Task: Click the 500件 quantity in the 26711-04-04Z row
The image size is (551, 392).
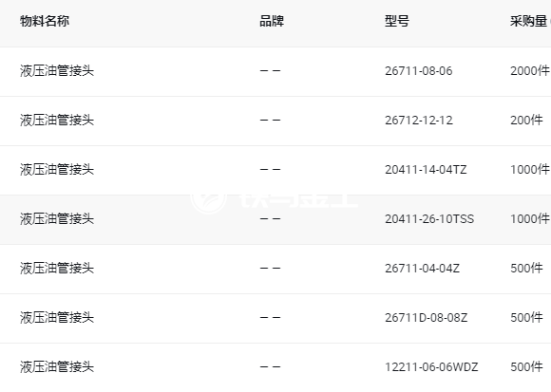Action: coord(526,269)
